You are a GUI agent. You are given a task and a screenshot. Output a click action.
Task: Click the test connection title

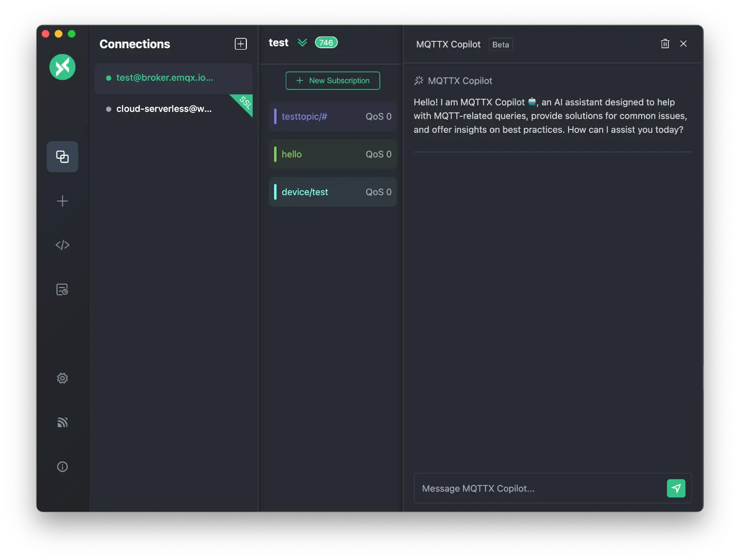coord(278,43)
